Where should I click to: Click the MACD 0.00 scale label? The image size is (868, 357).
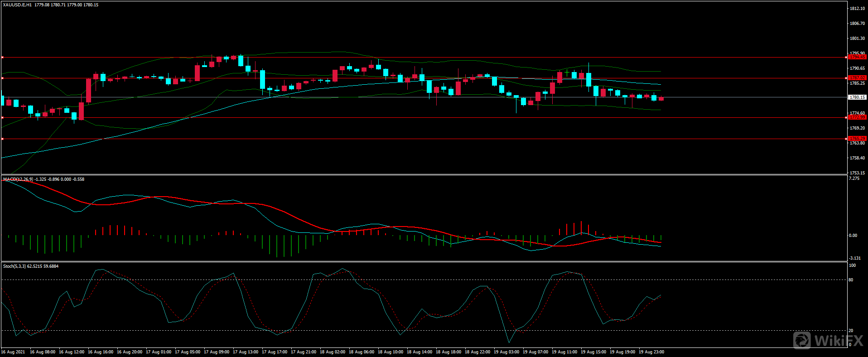[x=853, y=236]
